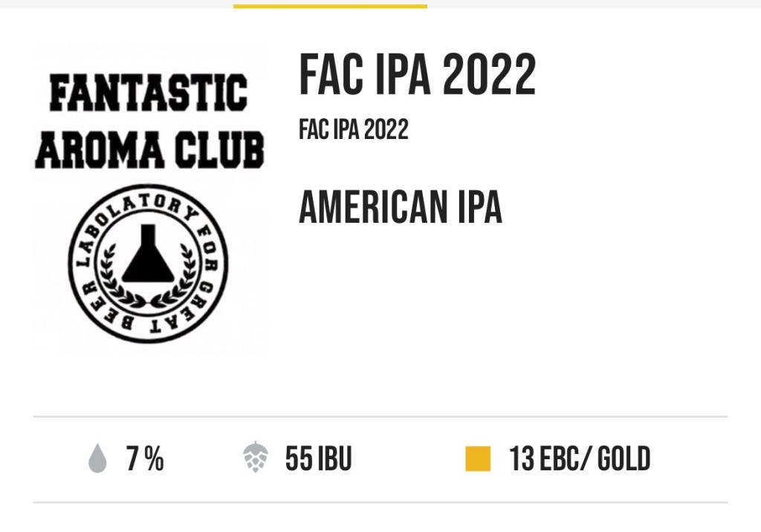This screenshot has width=761, height=532.
Task: Click the hop cone bitterness icon
Action: 256,458
